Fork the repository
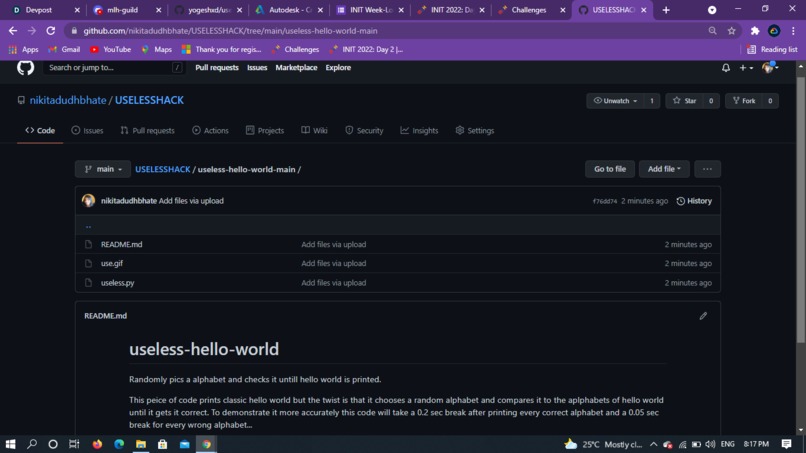Image resolution: width=806 pixels, height=453 pixels. (744, 101)
